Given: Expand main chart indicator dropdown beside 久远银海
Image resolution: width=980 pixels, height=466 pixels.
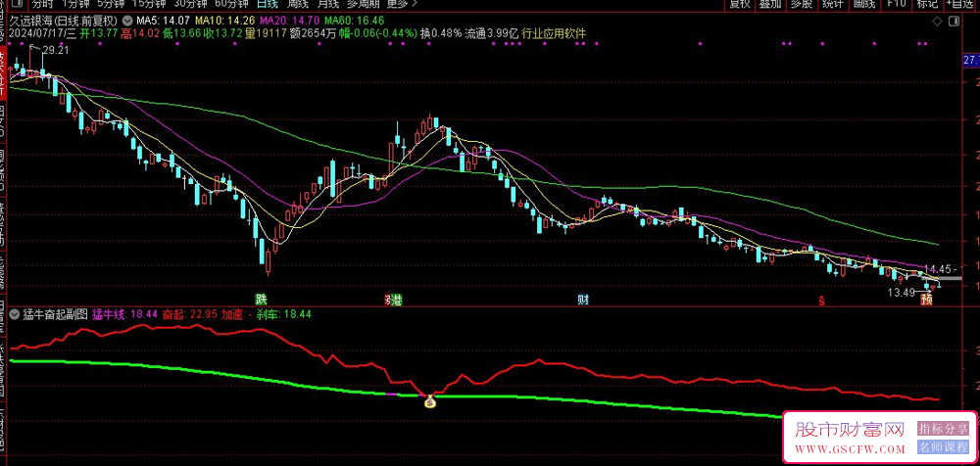Looking at the screenshot, I should 128,20.
